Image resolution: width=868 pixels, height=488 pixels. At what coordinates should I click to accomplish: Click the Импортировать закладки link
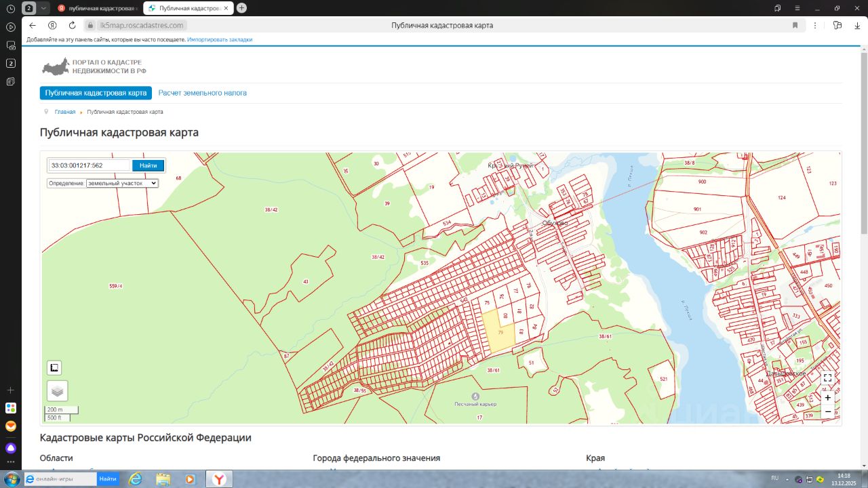(220, 39)
